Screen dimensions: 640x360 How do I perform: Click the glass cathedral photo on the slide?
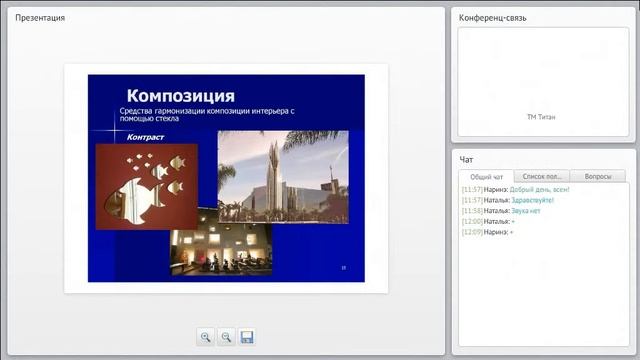pos(283,177)
